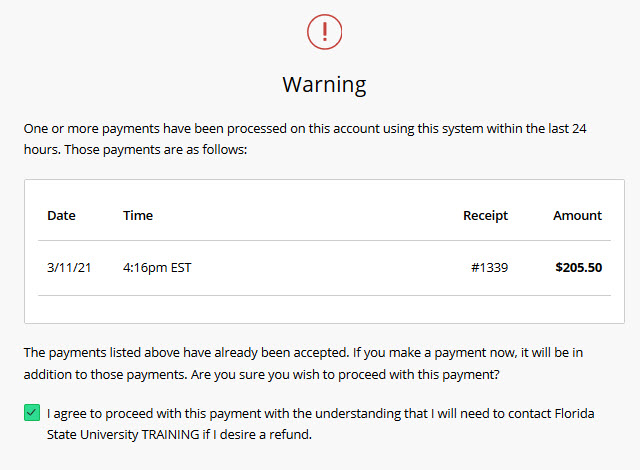The image size is (640, 470).
Task: Click receipt number #1339
Action: coord(490,268)
